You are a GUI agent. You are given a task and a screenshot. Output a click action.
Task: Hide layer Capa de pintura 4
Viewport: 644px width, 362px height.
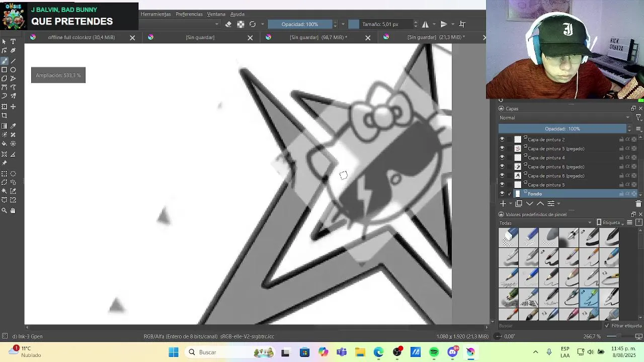(502, 158)
